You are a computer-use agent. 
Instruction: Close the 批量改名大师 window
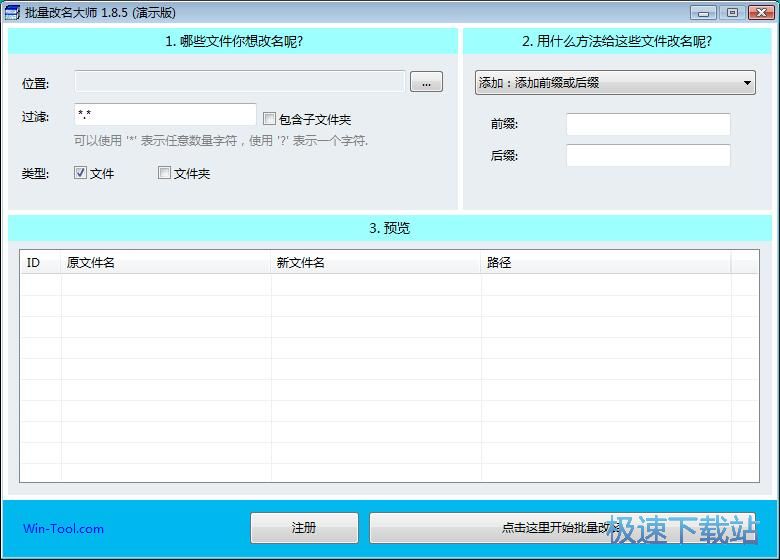coord(761,12)
